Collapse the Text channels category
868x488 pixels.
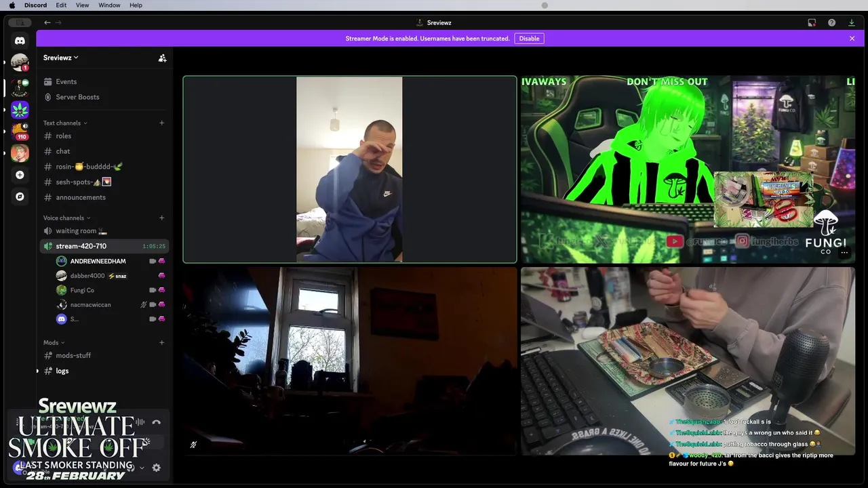[x=65, y=123]
